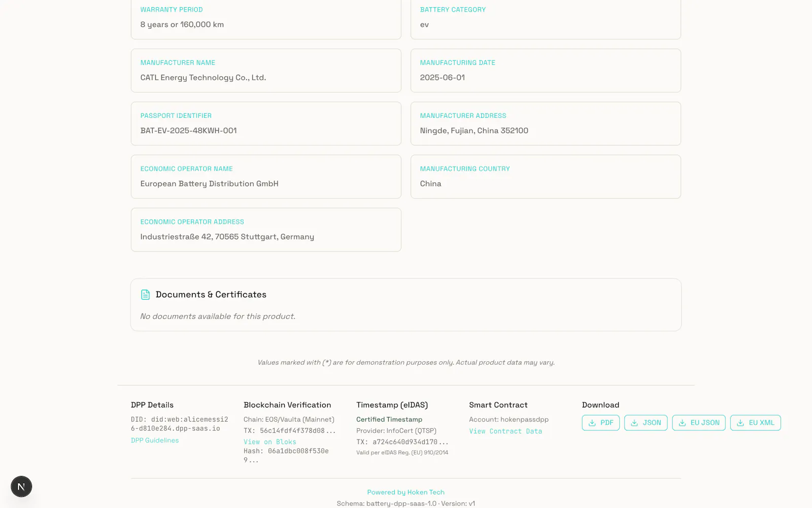This screenshot has height=508, width=812.
Task: Select the passport identifier BAT-EV-2025-48KWH-001
Action: 189,131
